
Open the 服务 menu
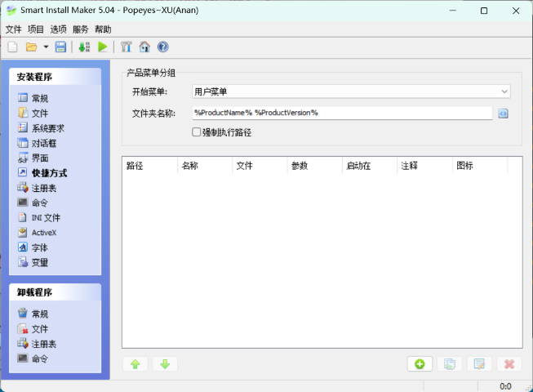point(81,29)
